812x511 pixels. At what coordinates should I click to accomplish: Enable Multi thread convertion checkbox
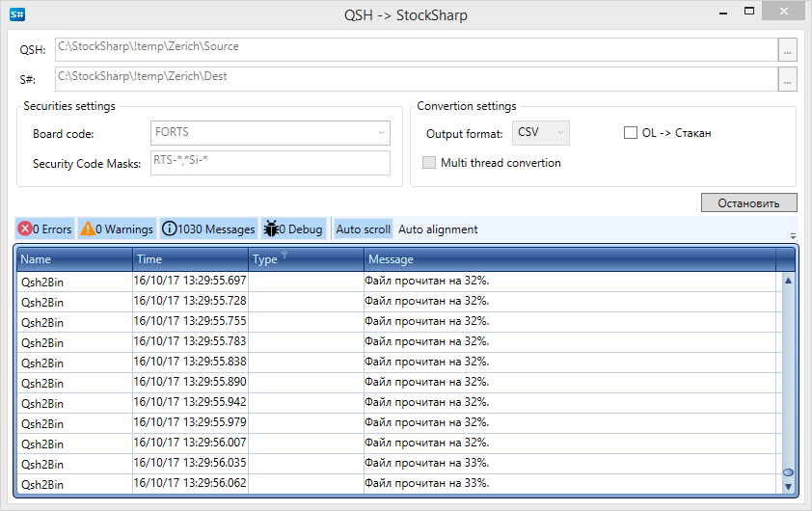pos(429,163)
